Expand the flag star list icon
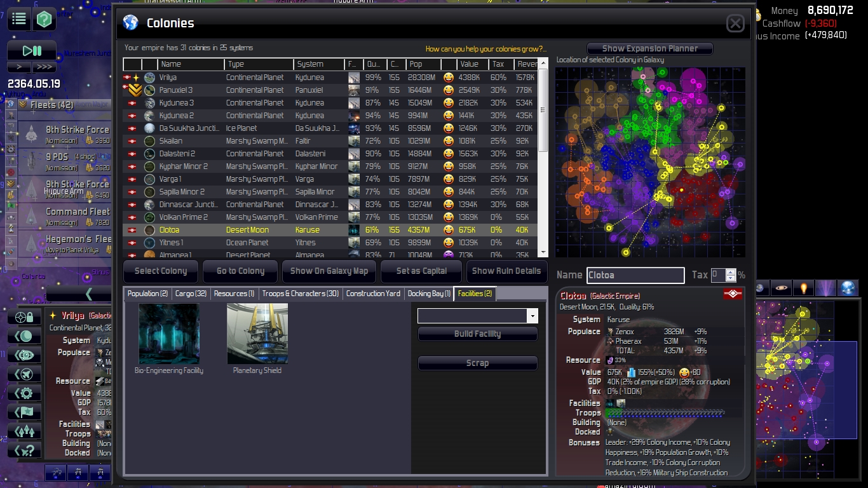Screen dimensions: 868x488 [24, 412]
